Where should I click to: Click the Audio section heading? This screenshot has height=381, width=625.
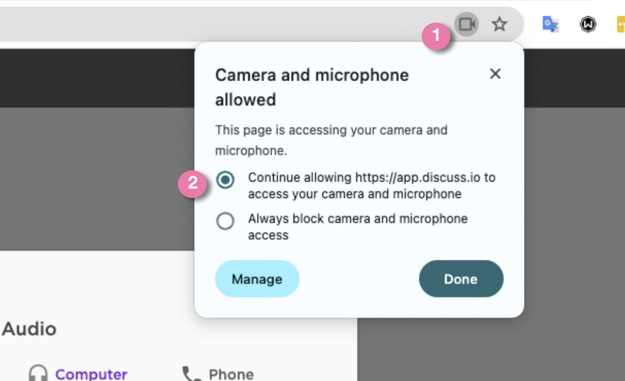(29, 329)
